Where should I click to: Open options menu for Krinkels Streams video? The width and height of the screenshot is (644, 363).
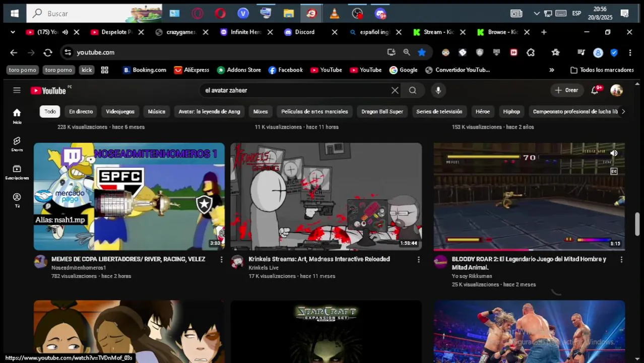[418, 259]
